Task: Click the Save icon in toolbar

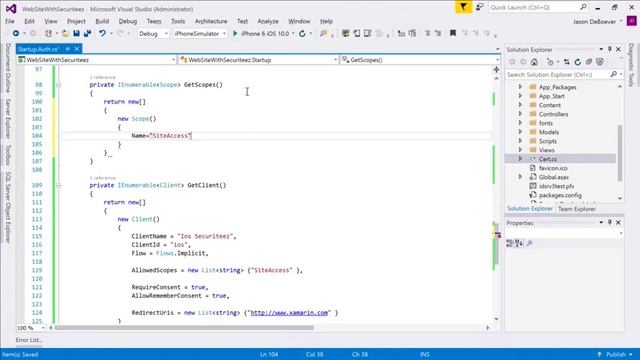Action: pos(76,33)
